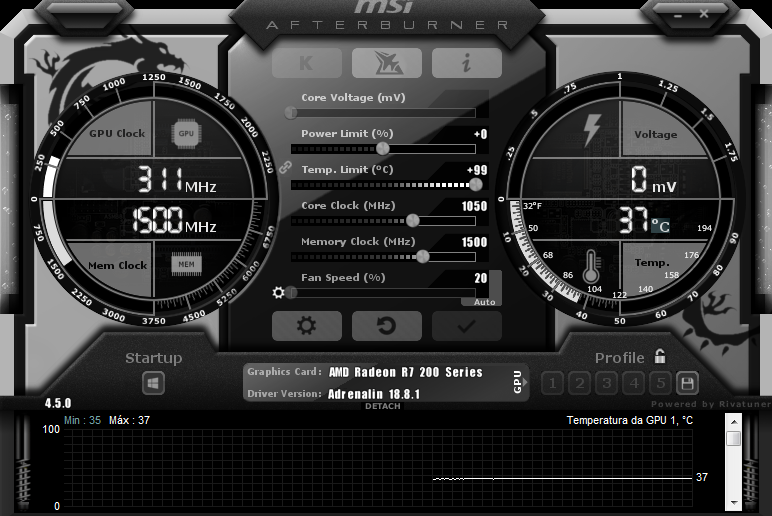Click the DETACH monitor label
This screenshot has height=516, width=772.
click(383, 406)
